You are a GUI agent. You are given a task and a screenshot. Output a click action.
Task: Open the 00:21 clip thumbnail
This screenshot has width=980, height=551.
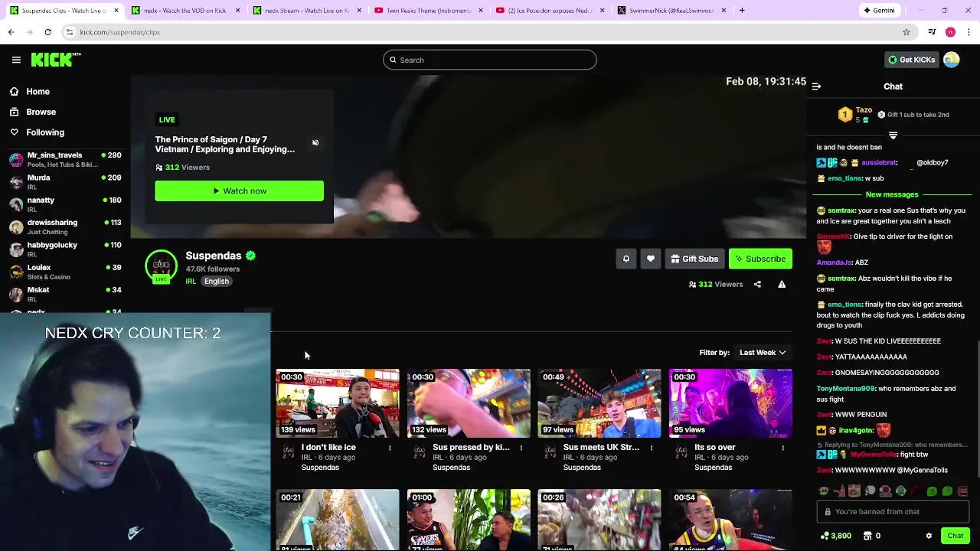338,520
